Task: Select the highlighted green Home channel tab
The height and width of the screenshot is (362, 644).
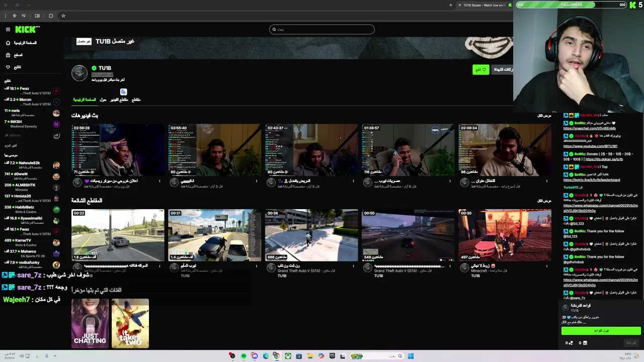Action: [x=85, y=100]
